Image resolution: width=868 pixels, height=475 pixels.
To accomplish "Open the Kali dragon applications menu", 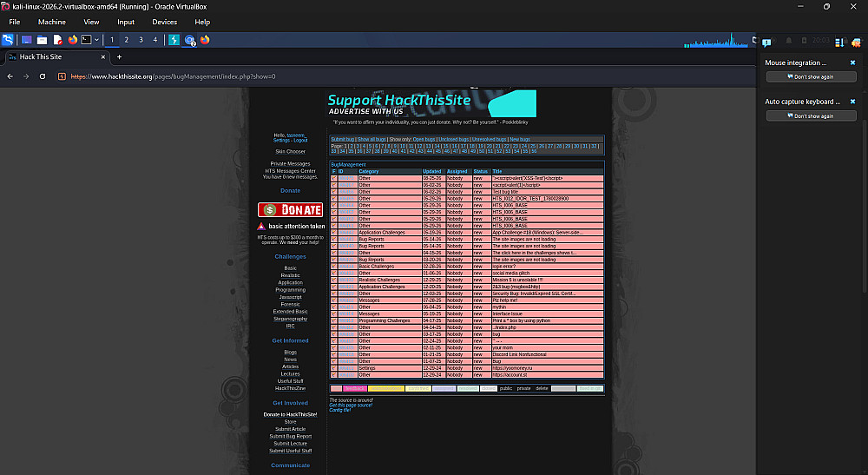I will (x=8, y=40).
